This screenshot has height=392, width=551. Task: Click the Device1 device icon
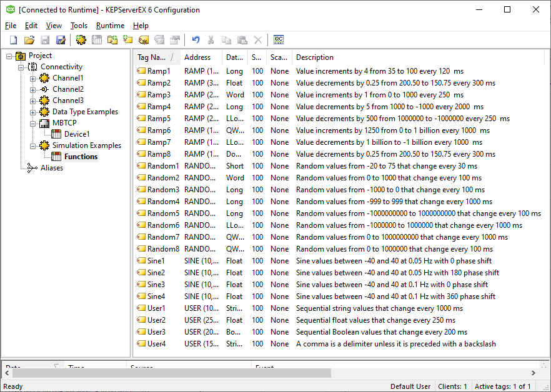coord(56,134)
